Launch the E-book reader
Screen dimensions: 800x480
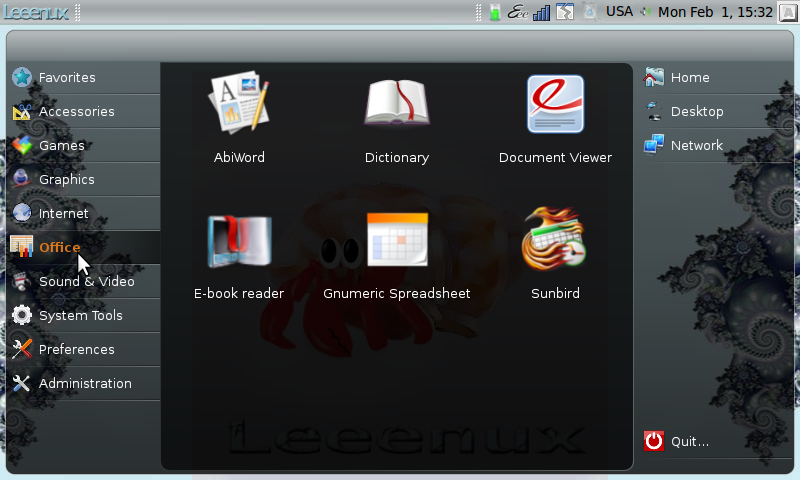tap(239, 256)
